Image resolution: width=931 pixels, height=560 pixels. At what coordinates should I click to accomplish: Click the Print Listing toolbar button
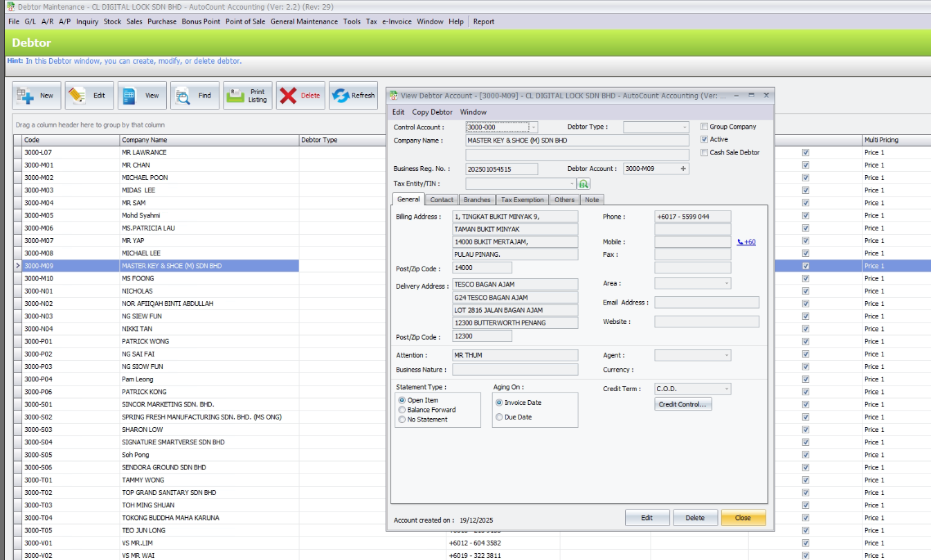coord(248,96)
